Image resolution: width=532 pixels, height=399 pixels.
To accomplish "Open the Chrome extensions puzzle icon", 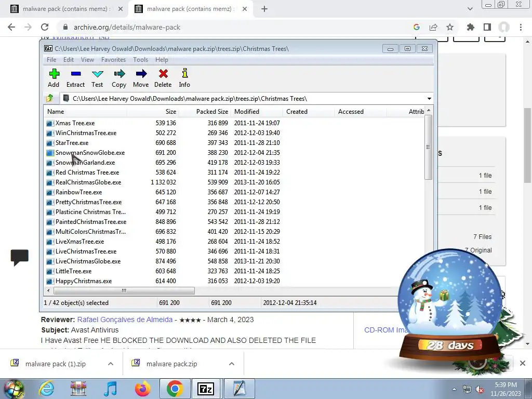I will [470, 27].
